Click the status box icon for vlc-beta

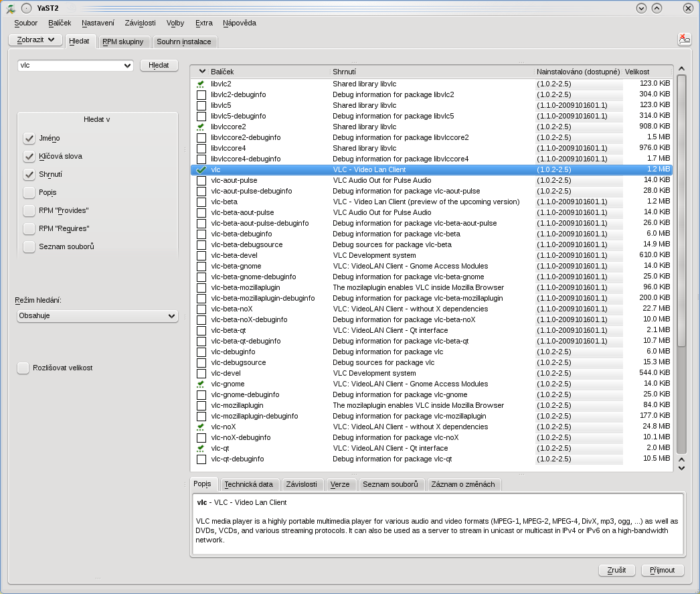coord(201,202)
